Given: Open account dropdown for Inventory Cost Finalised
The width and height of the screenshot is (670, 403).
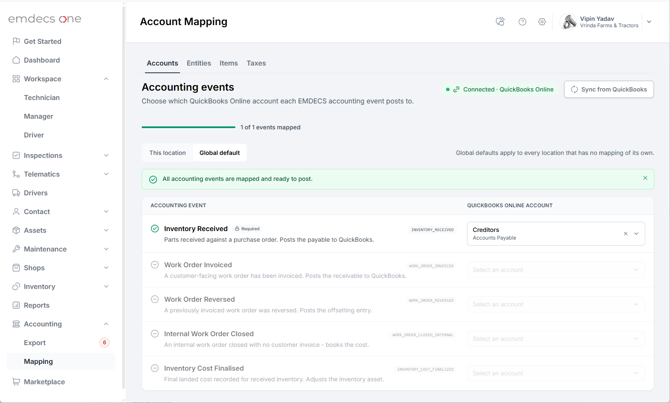Looking at the screenshot, I should pyautogui.click(x=556, y=373).
